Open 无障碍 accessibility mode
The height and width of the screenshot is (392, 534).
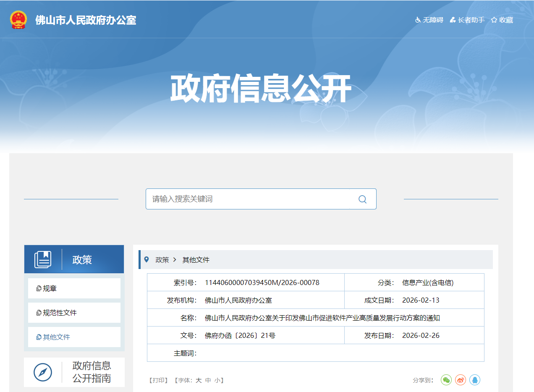click(x=429, y=20)
